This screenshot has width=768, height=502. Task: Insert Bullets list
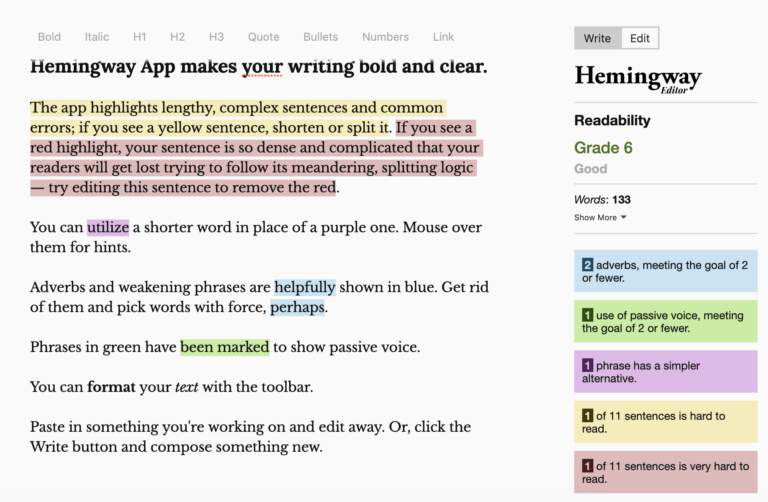click(x=320, y=37)
